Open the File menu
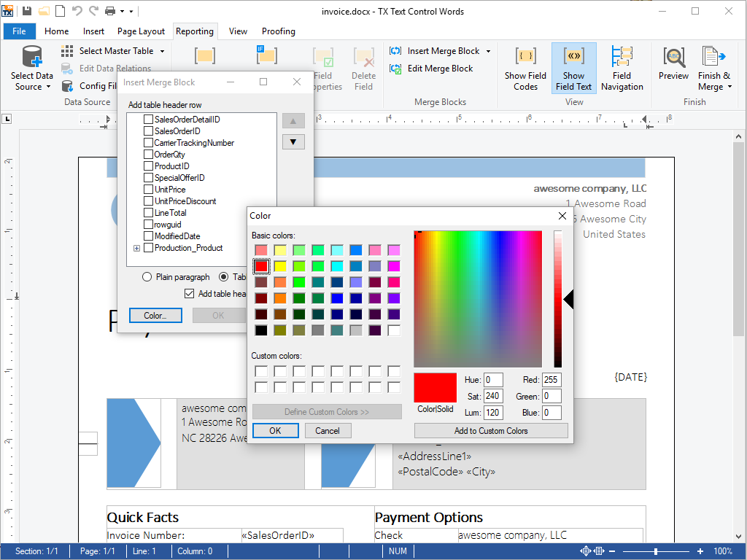Image resolution: width=747 pixels, height=560 pixels. click(x=19, y=31)
